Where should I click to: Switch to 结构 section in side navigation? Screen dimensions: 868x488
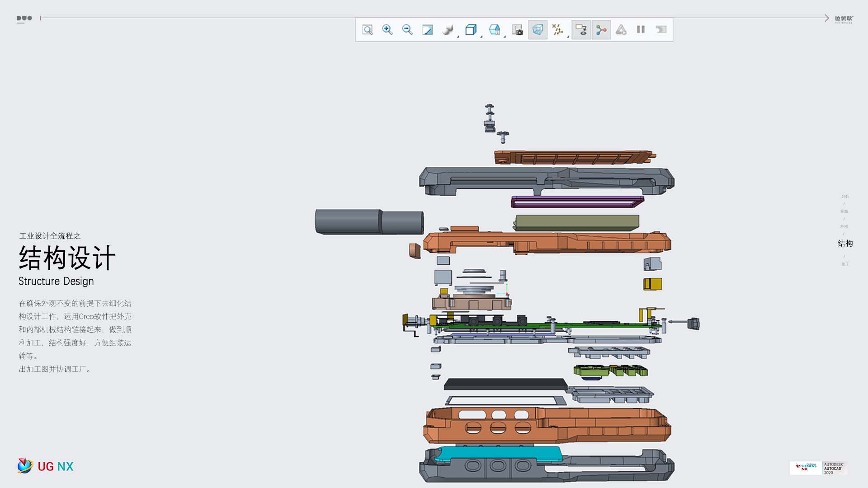click(845, 244)
